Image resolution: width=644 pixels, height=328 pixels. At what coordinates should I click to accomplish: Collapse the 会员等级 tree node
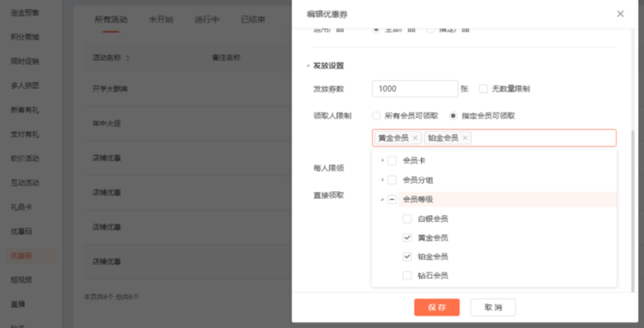point(383,199)
